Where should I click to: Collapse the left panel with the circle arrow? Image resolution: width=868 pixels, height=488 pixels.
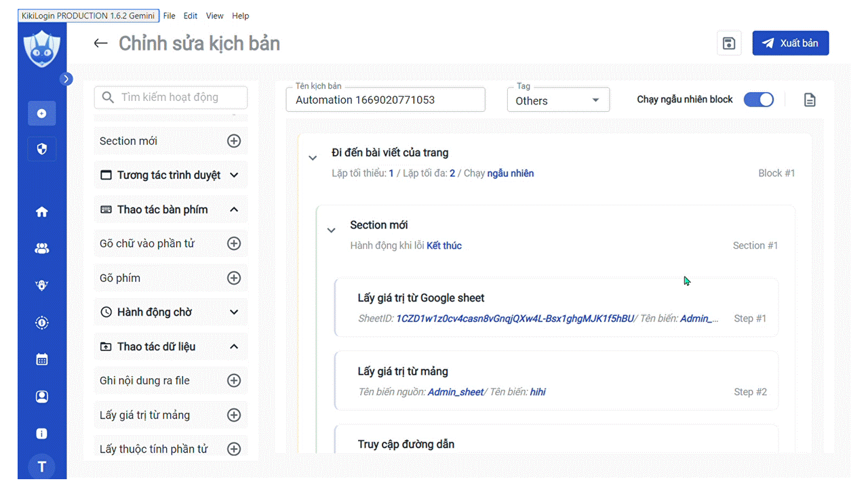[x=66, y=79]
